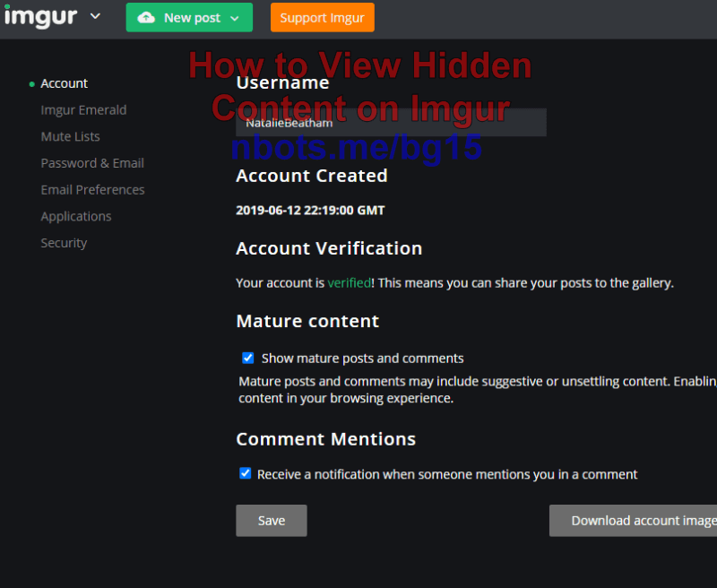
Task: Open the Mute Lists section
Action: point(70,136)
